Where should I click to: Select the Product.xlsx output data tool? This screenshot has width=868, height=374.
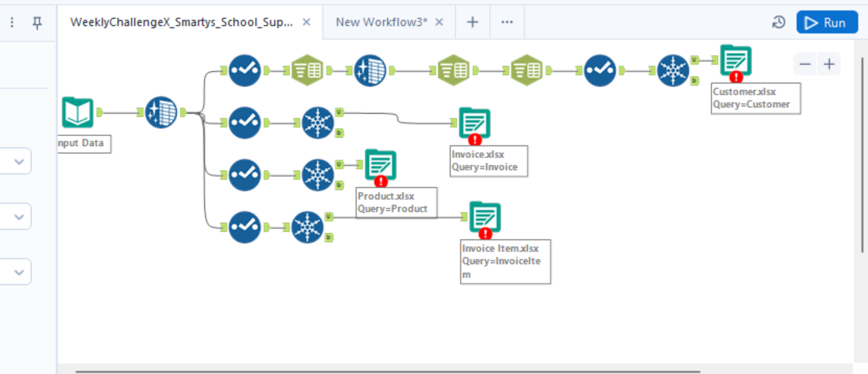pyautogui.click(x=380, y=166)
